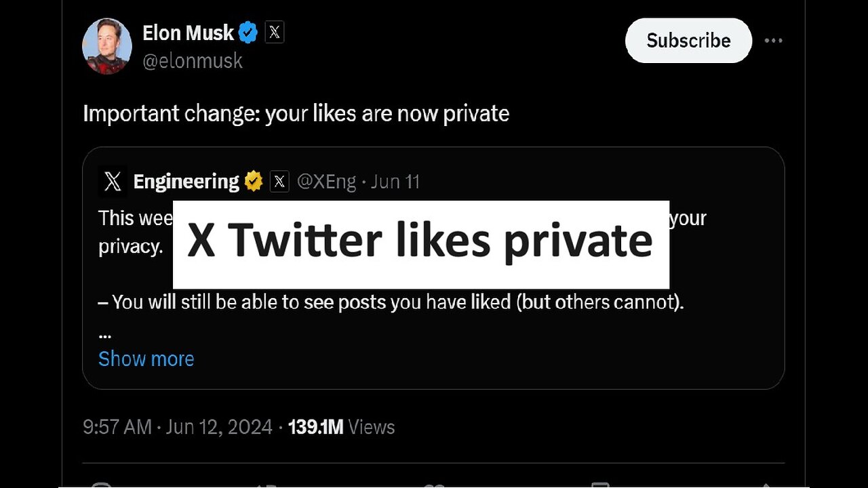Open the @XEng handle
This screenshot has height=488, width=868.
tap(326, 182)
